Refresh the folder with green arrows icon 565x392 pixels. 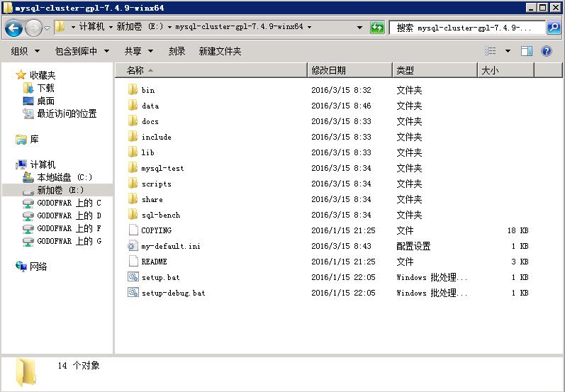coord(377,28)
